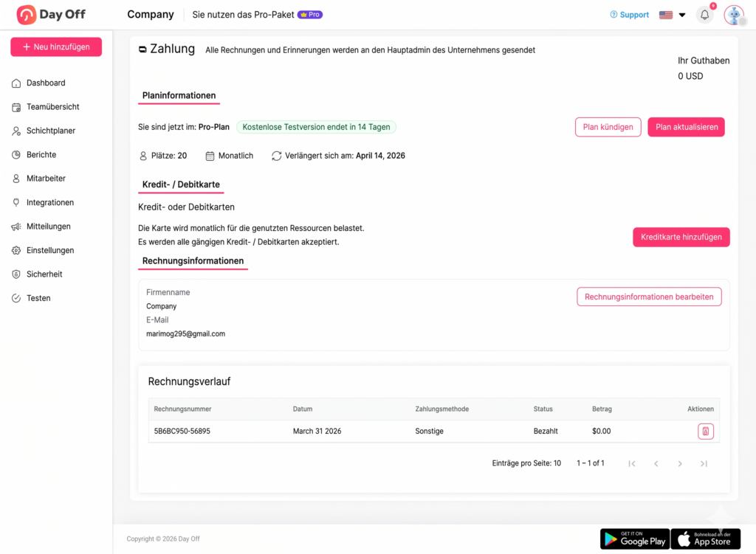Open Mitteilungen from the sidebar
The width and height of the screenshot is (756, 554).
(49, 226)
